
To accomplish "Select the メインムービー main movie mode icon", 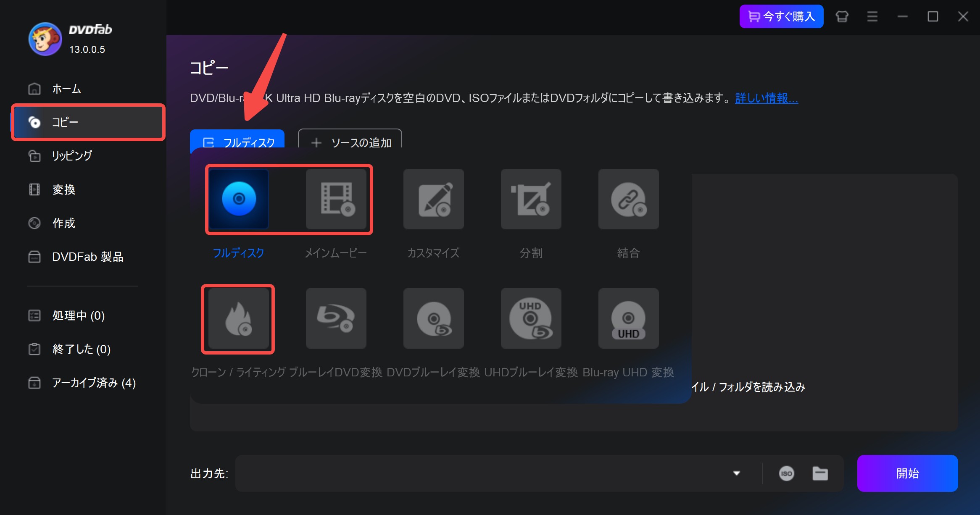I will (336, 199).
